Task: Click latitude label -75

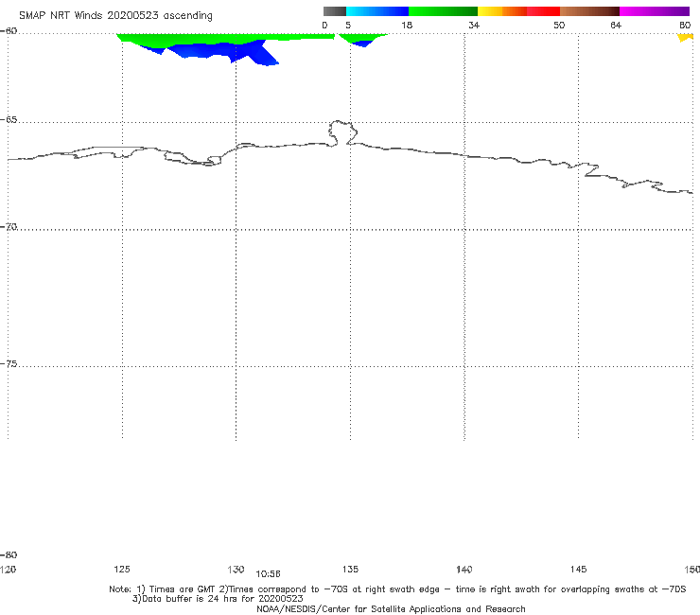Action: 9,364
